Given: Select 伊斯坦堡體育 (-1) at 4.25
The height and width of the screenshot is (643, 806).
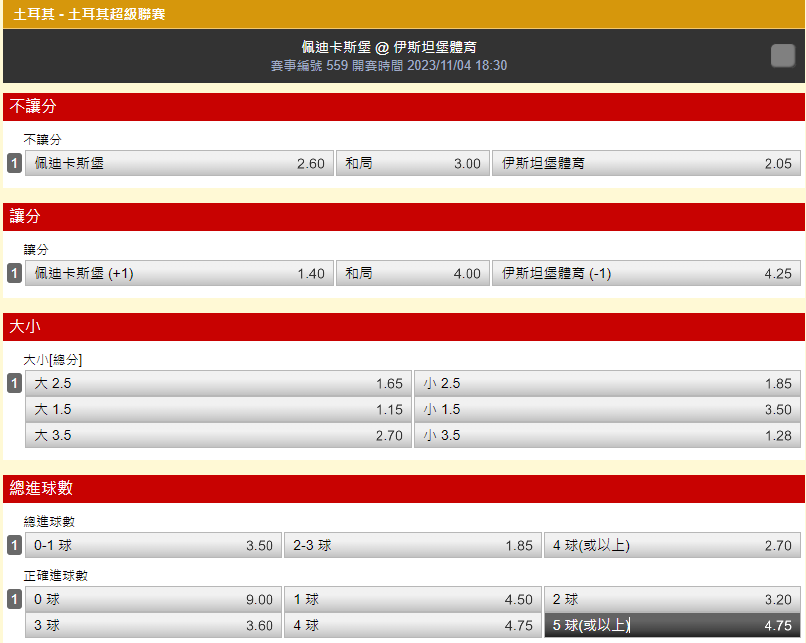Looking at the screenshot, I should (646, 273).
